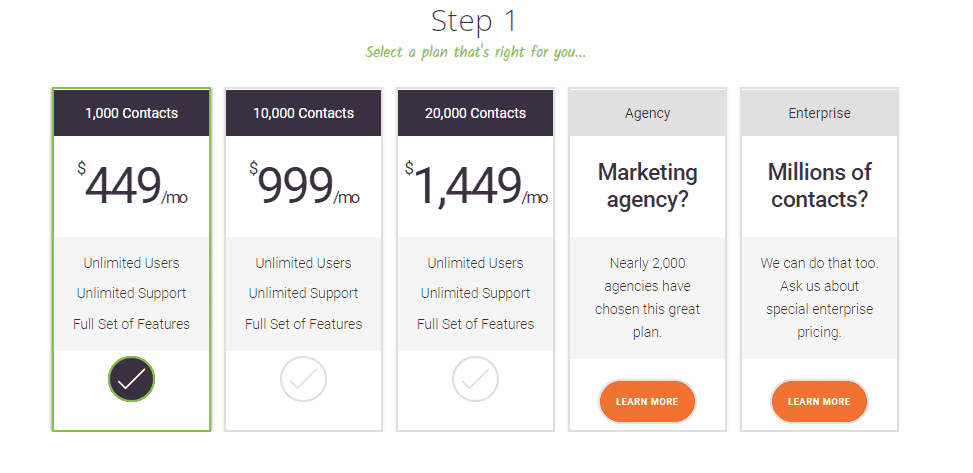Click the $449/mo price
Screen dimensions: 973x473
pos(132,184)
